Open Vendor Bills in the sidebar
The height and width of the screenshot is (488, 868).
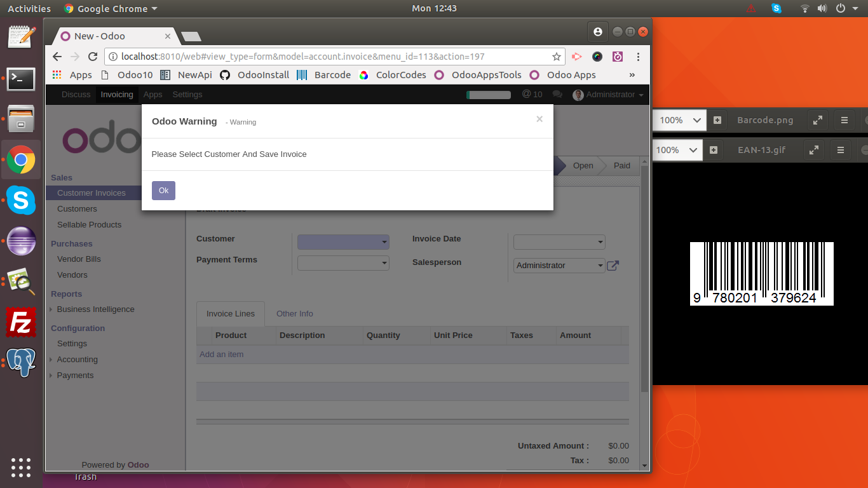click(x=79, y=259)
